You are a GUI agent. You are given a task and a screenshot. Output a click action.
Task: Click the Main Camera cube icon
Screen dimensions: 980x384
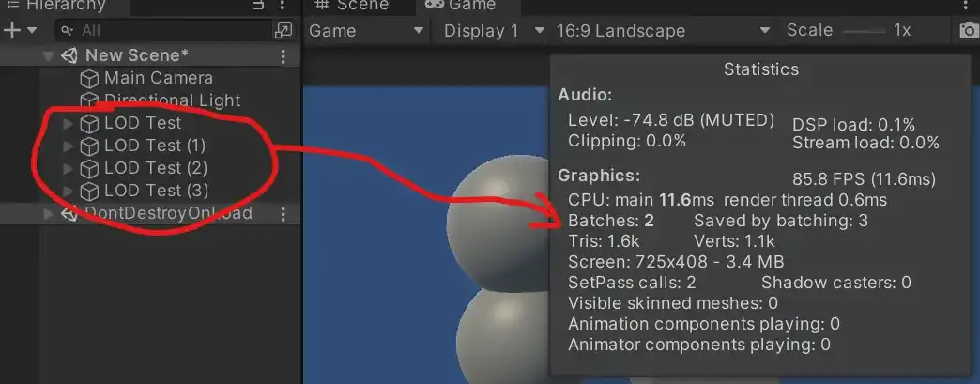click(89, 78)
